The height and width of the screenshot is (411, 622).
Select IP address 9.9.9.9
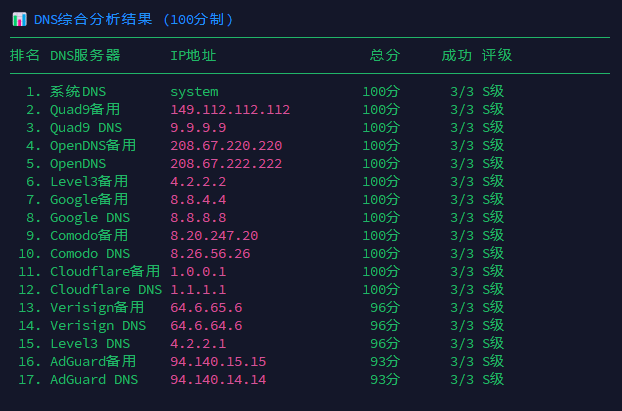point(198,128)
